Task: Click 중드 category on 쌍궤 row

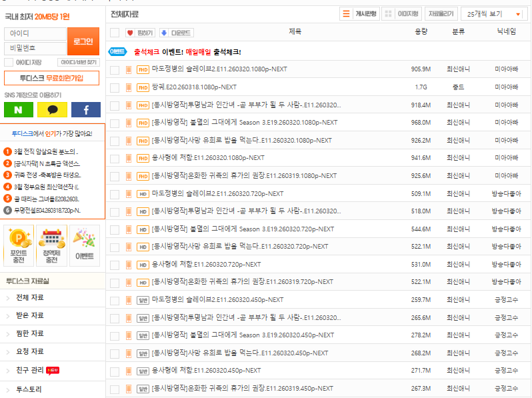Action: [x=458, y=87]
